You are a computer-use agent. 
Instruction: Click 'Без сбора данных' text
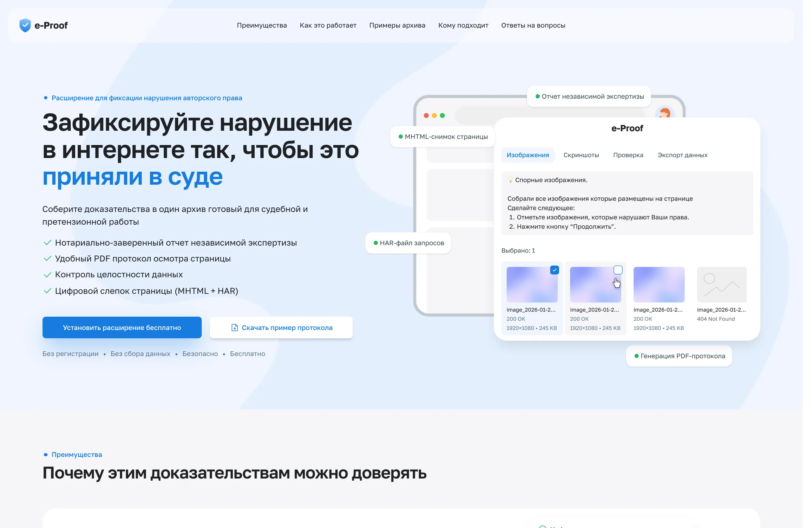click(x=140, y=353)
